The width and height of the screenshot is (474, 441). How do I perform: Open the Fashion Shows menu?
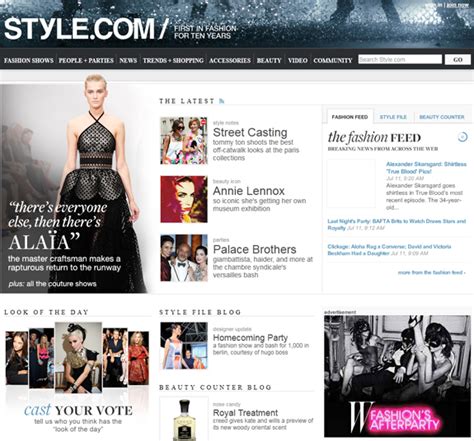point(29,60)
